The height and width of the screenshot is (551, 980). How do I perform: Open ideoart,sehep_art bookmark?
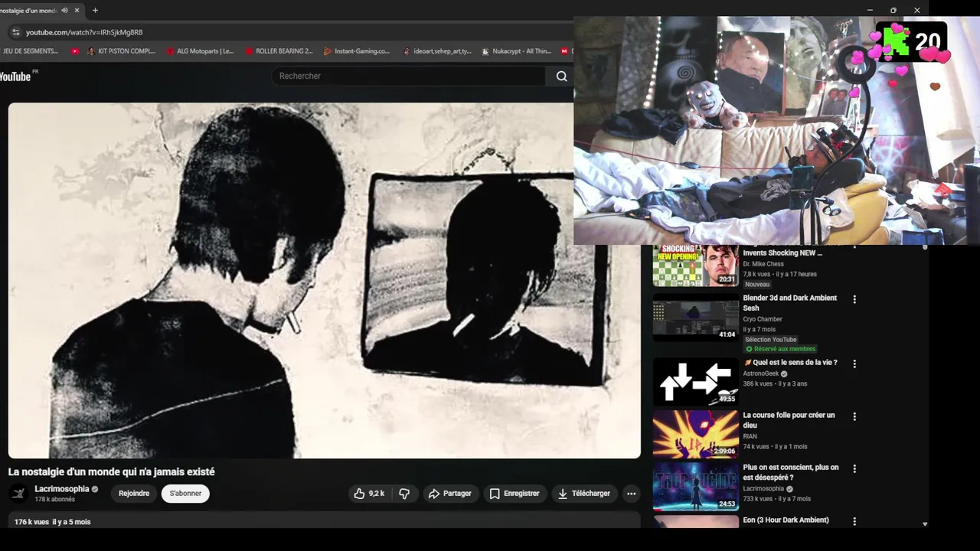coord(436,51)
